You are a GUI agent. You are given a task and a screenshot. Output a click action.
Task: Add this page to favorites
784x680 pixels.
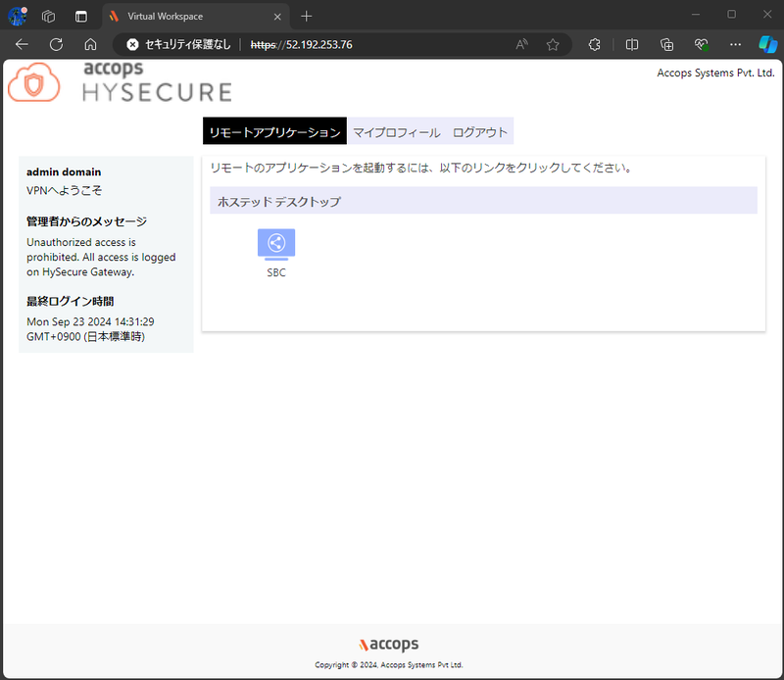pos(553,44)
